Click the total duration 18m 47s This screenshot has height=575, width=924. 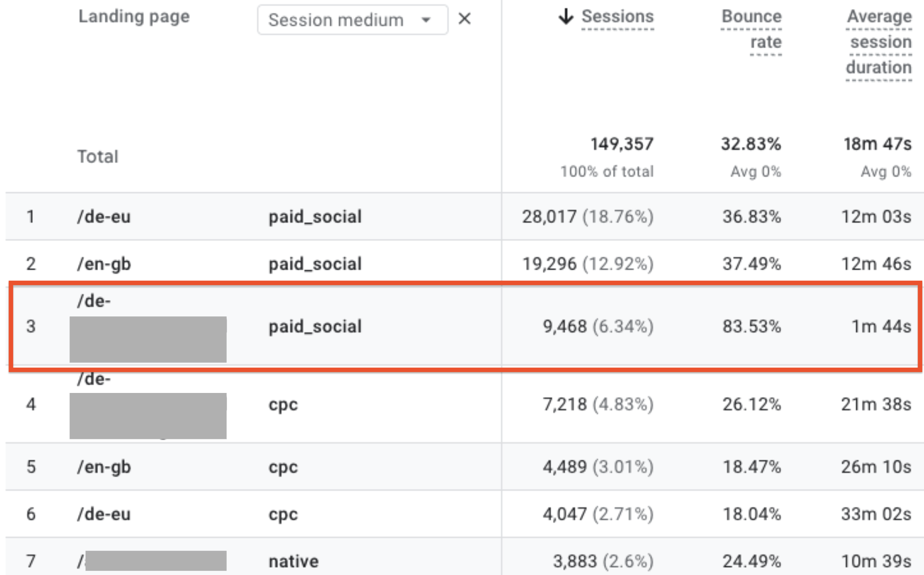(x=878, y=144)
